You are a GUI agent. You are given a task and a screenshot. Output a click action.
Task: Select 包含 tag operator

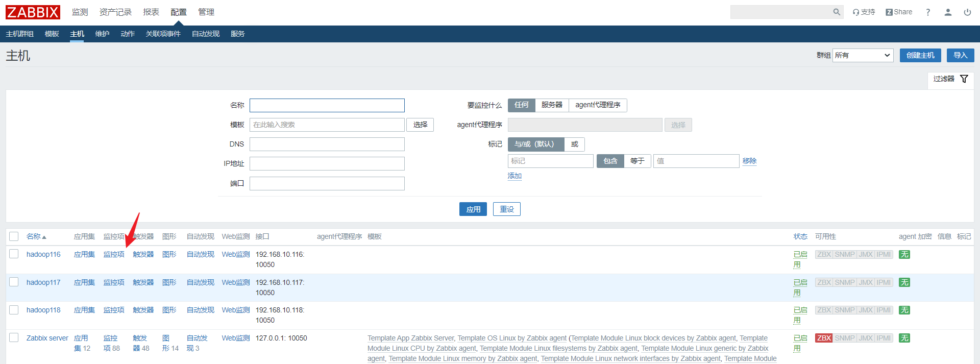[x=610, y=161]
